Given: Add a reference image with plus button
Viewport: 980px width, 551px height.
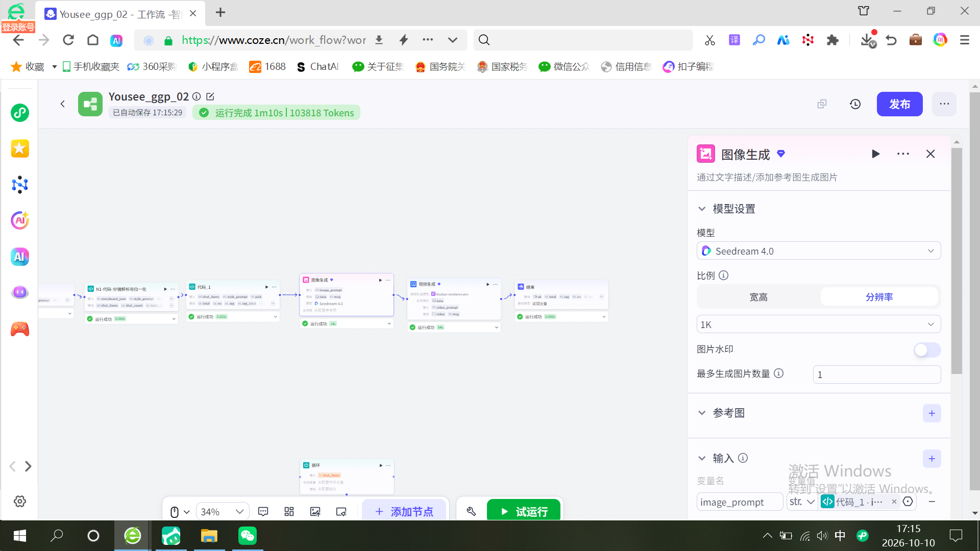Looking at the screenshot, I should [x=932, y=413].
